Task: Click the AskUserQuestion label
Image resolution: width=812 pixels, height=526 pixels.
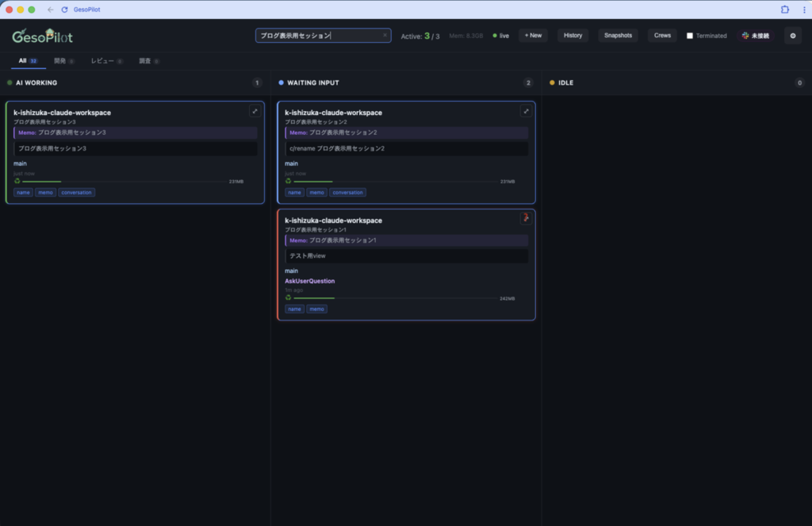Action: (310, 281)
